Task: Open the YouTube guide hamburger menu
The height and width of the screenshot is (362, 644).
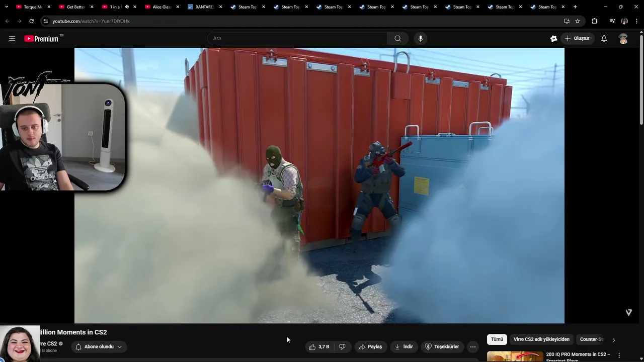Action: [x=12, y=38]
